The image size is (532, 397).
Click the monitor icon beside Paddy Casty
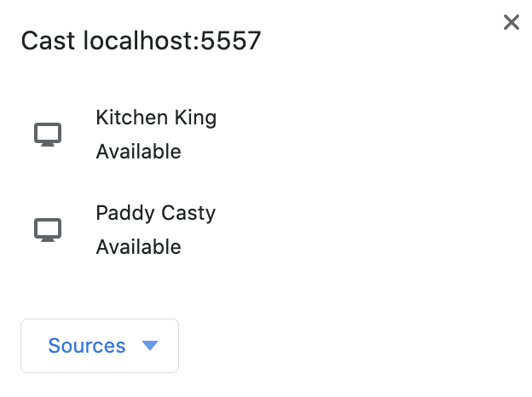point(48,230)
